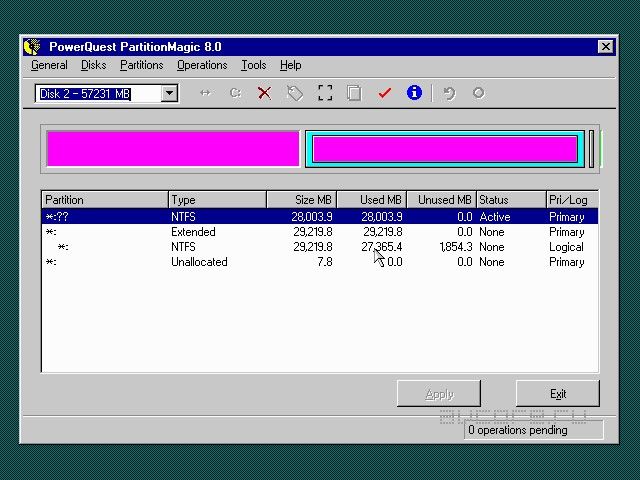Click the Resize/Move partition toolbar icon
Screen dimensions: 640x480
tap(205, 93)
